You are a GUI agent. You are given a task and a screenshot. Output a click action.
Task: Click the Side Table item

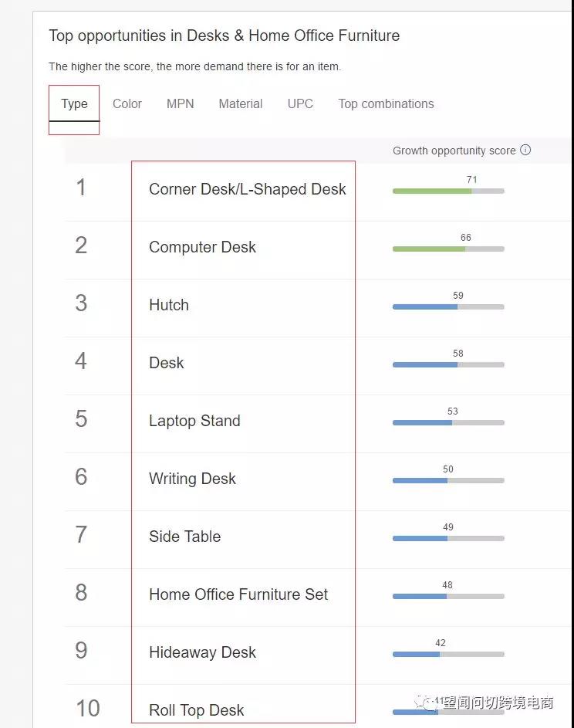click(184, 537)
